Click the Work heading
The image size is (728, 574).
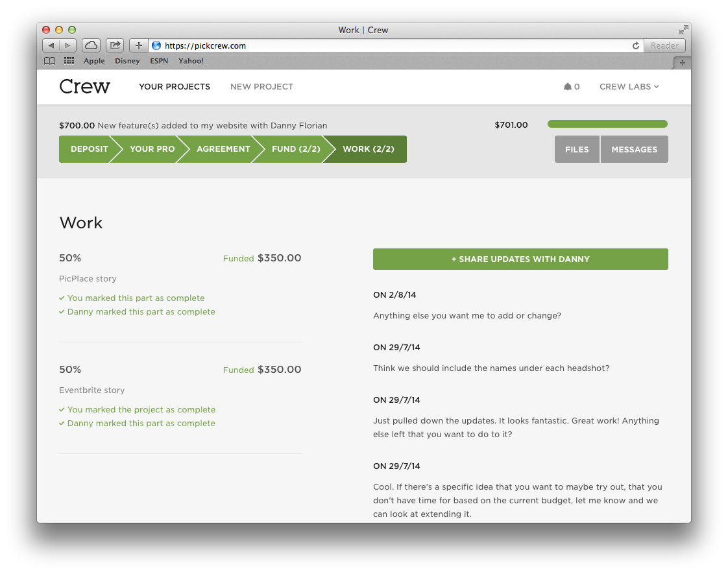click(81, 222)
